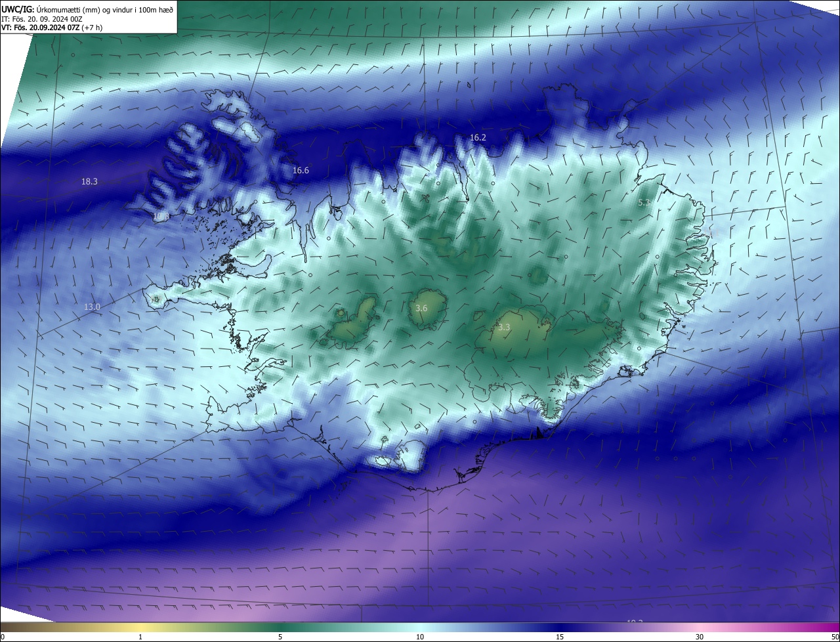Click the 'IT: Fös. 20. 09. 2024 00Z' line
The image size is (840, 642).
tap(41, 19)
